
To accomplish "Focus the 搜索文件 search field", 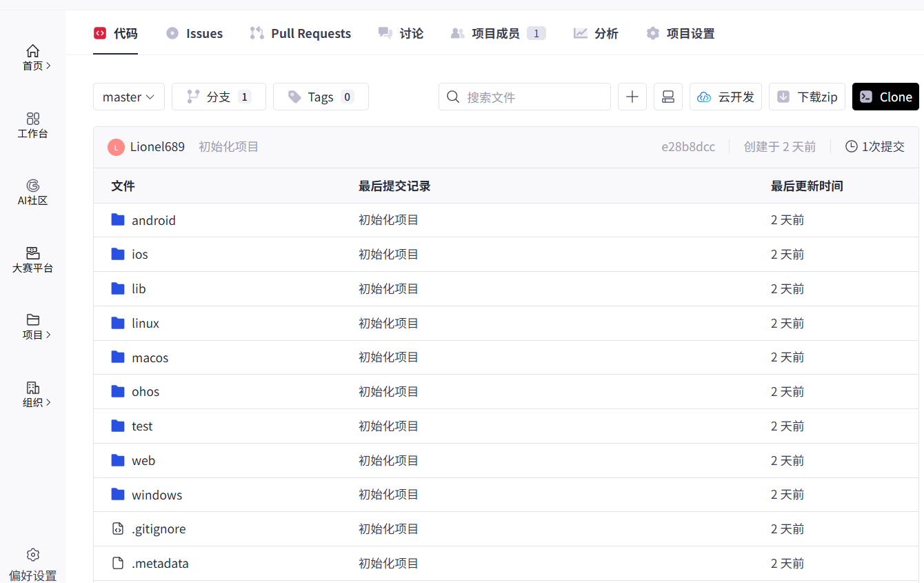I will [525, 97].
